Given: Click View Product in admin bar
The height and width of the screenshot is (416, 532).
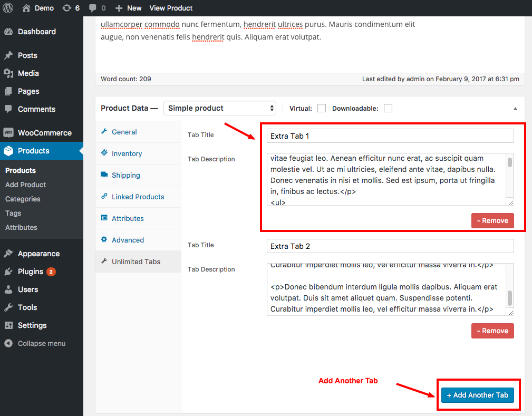Looking at the screenshot, I should click(171, 8).
